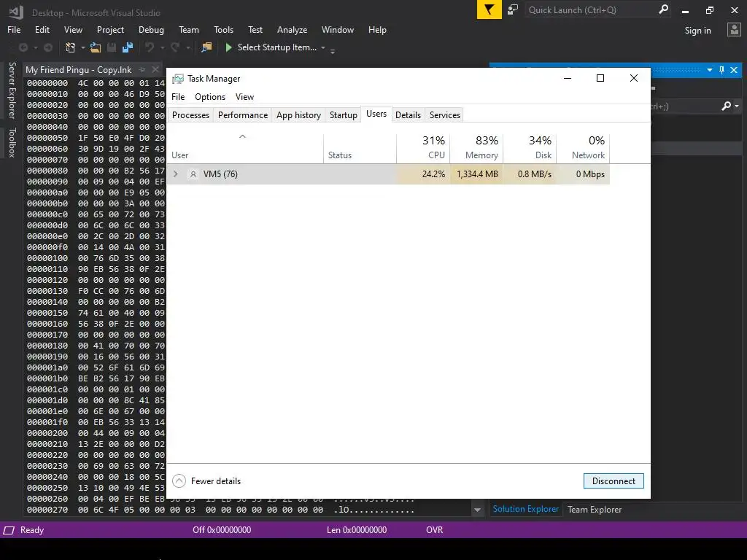Open the Redo history dropdown arrow
Viewport: 747px width, 560px height.
pyautogui.click(x=187, y=47)
